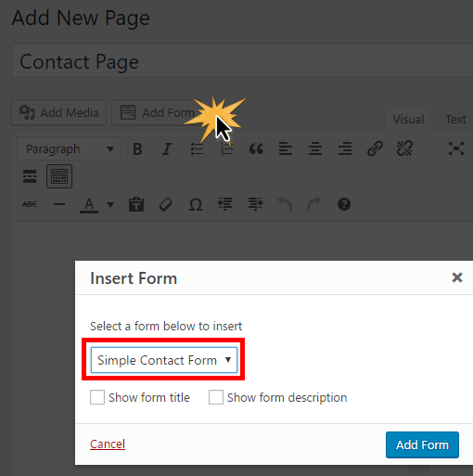Open the Simple Contact Form dropdown
The width and height of the screenshot is (473, 476).
tap(164, 360)
